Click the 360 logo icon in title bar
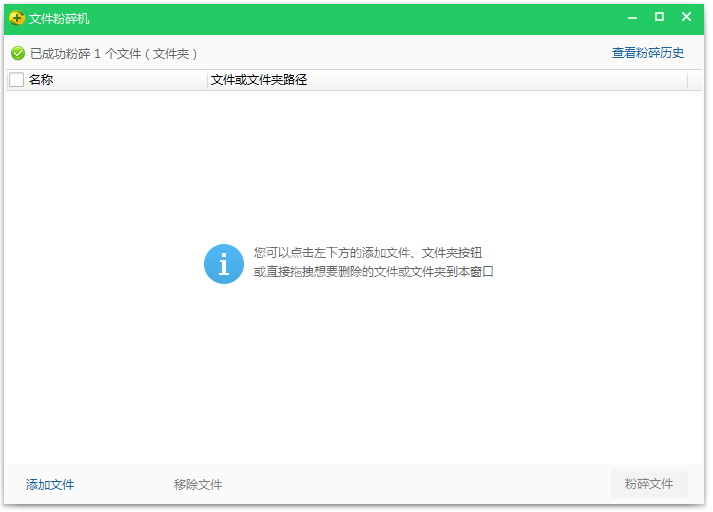This screenshot has width=713, height=512. pos(17,18)
